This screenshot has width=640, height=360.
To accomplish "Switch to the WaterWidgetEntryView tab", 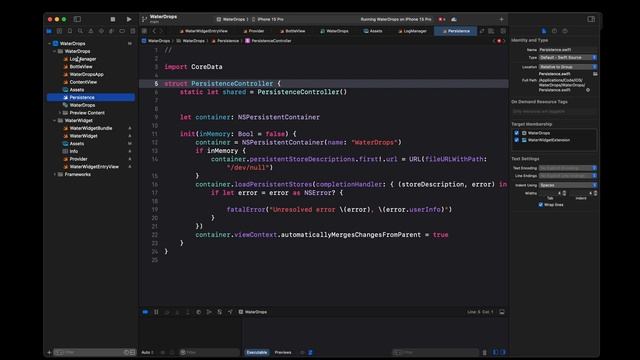I will pyautogui.click(x=204, y=31).
